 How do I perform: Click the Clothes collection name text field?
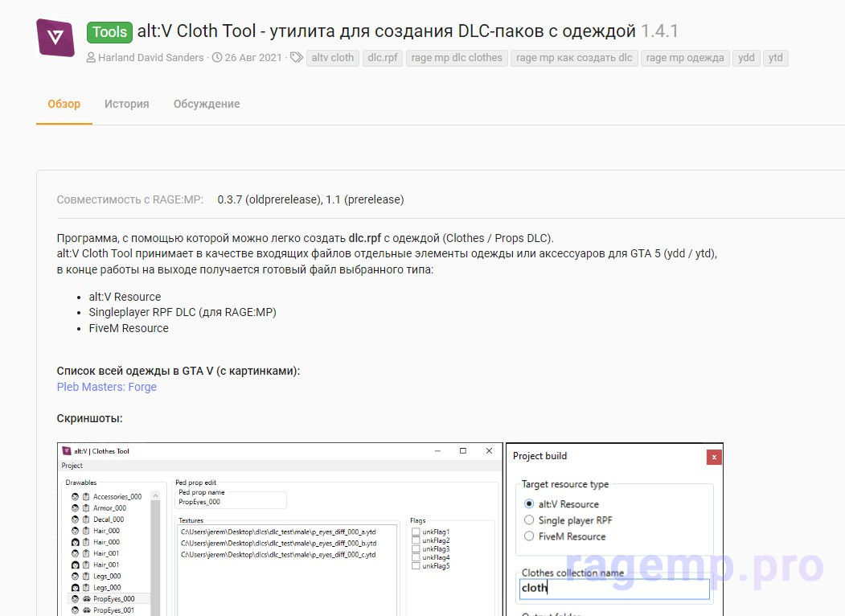coord(614,589)
